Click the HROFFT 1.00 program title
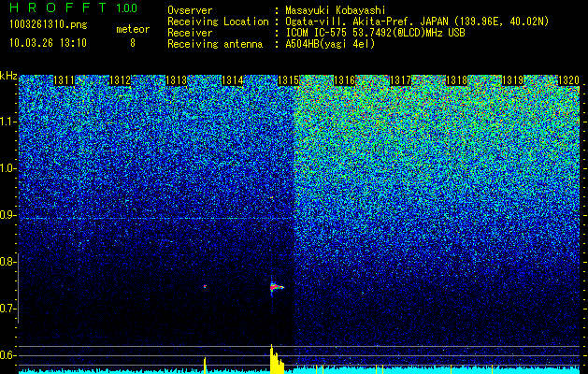The width and height of the screenshot is (588, 374). (x=74, y=7)
